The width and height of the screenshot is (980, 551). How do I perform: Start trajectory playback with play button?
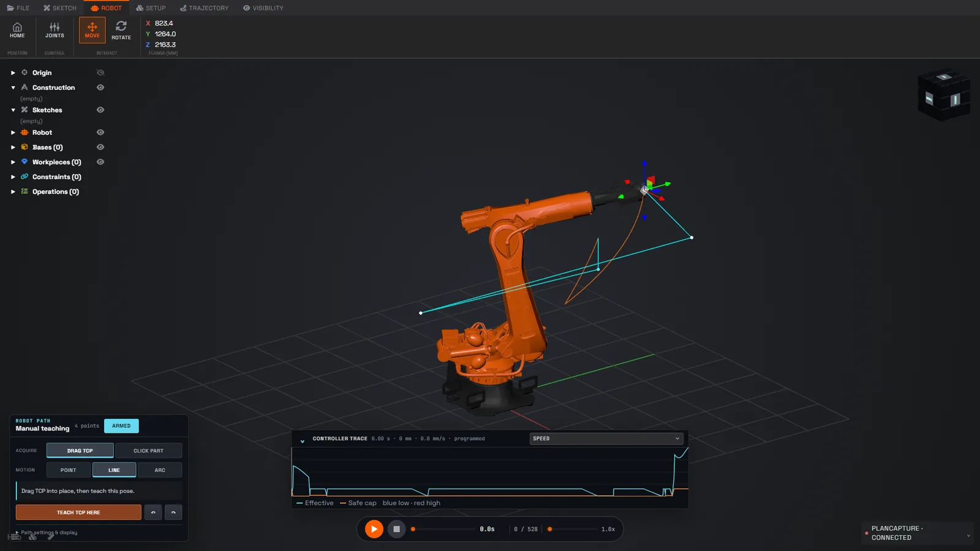374,529
